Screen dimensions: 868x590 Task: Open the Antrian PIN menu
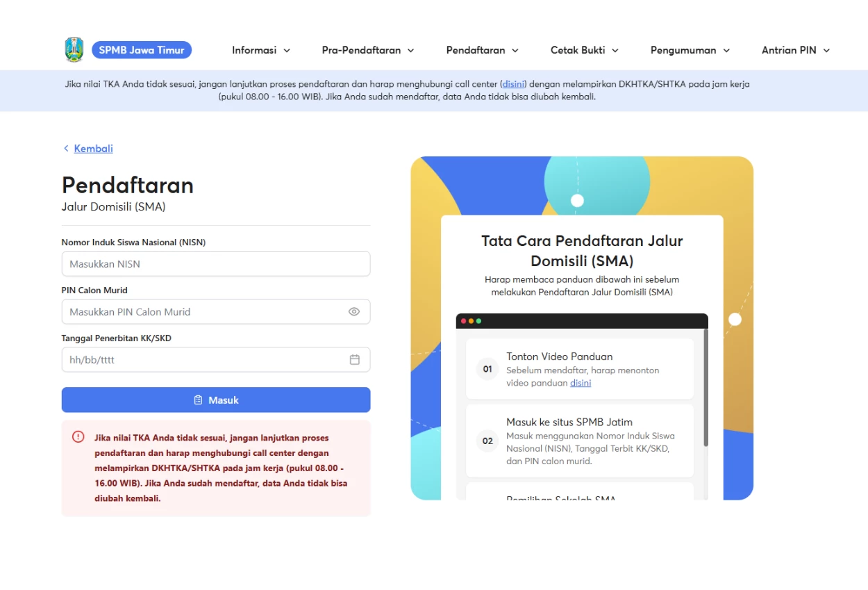point(796,50)
